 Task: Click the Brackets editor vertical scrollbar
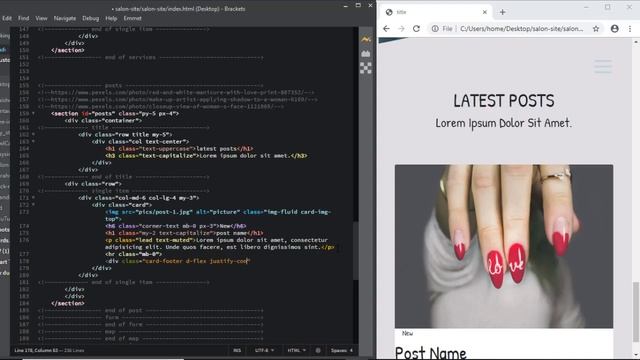click(356, 250)
